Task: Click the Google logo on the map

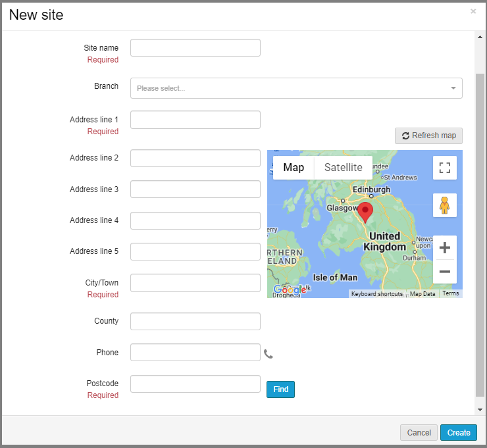Action: point(290,289)
